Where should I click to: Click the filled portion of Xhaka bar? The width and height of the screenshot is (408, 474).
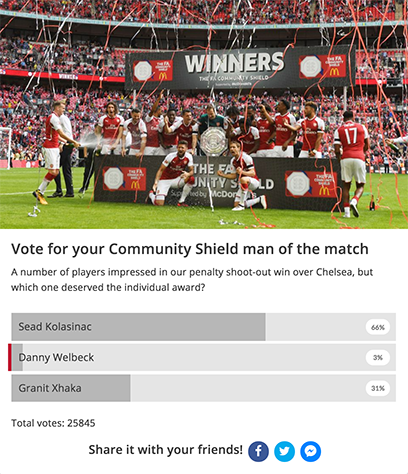coord(71,388)
